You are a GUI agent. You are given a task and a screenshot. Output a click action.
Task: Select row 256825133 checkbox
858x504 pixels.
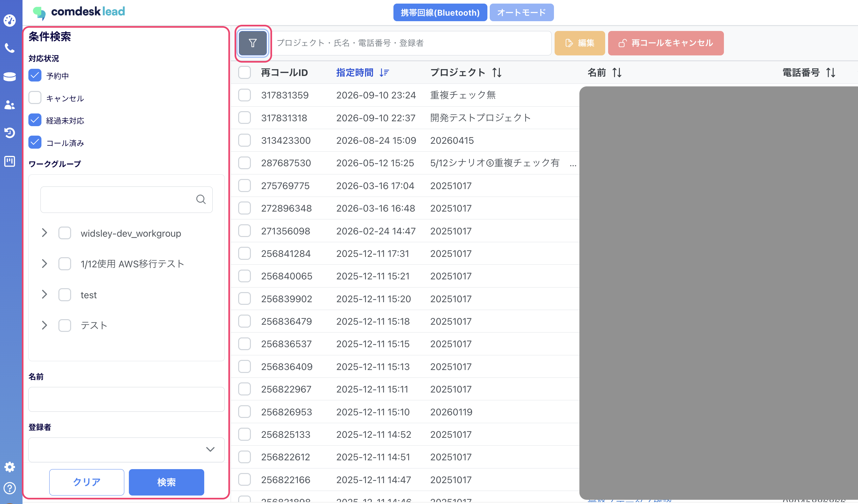(244, 434)
